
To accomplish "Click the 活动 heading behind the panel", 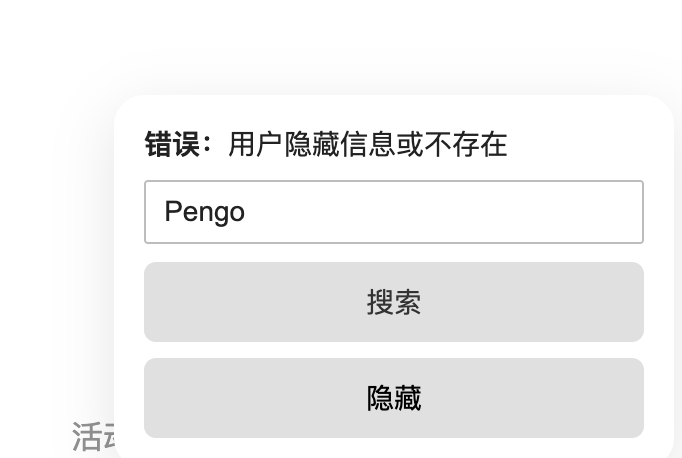I will point(93,436).
